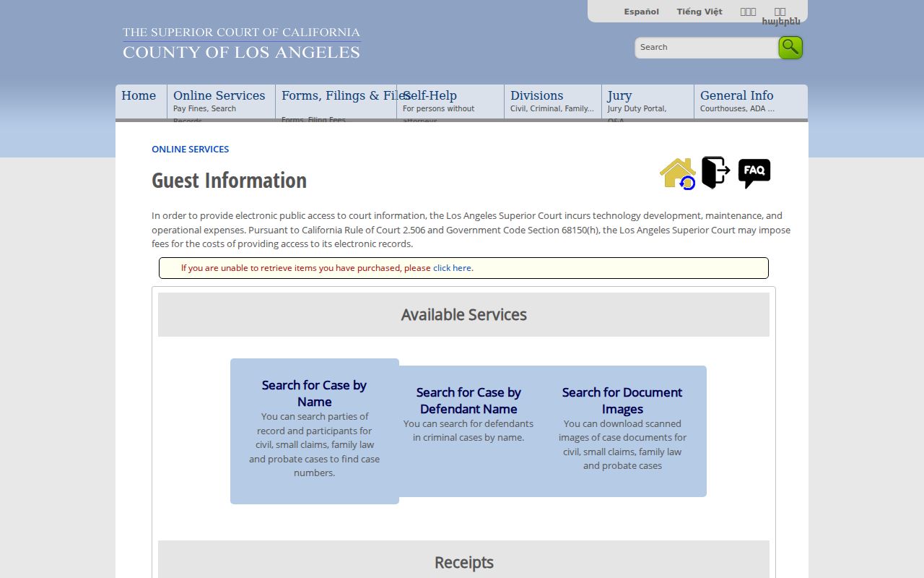Follow the 'click here' link for purchased items
Screen dimensions: 924x578
[x=452, y=268]
